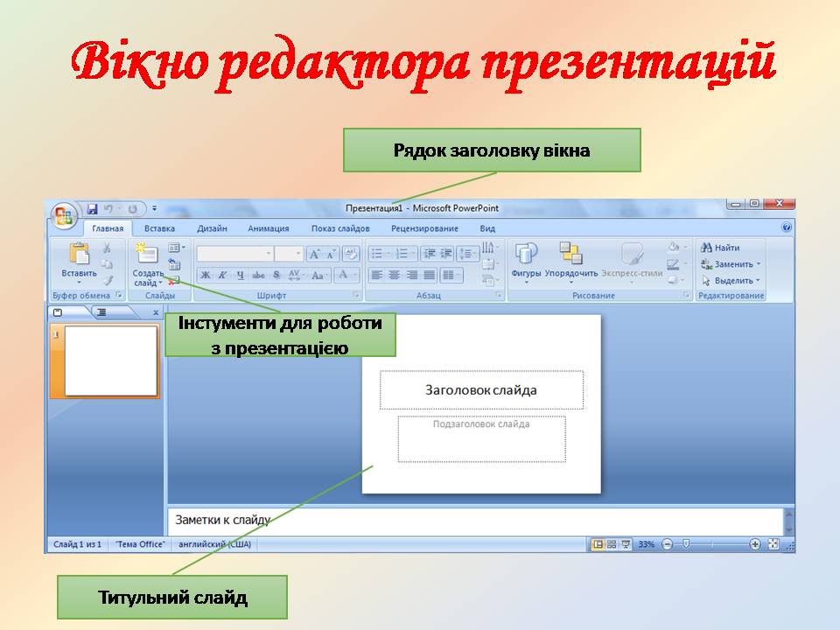The image size is (840, 630).
Task: Select normal view button in status bar
Action: pyautogui.click(x=598, y=544)
